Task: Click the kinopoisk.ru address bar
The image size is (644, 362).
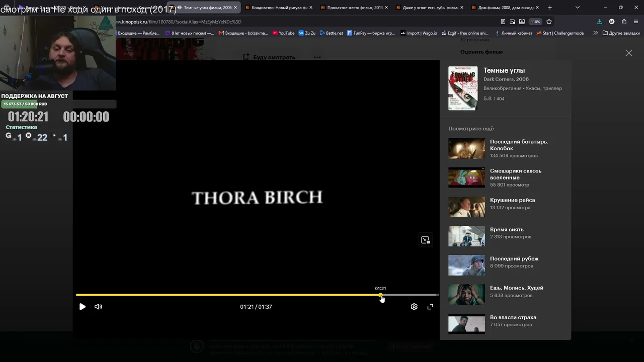Action: pyautogui.click(x=302, y=22)
